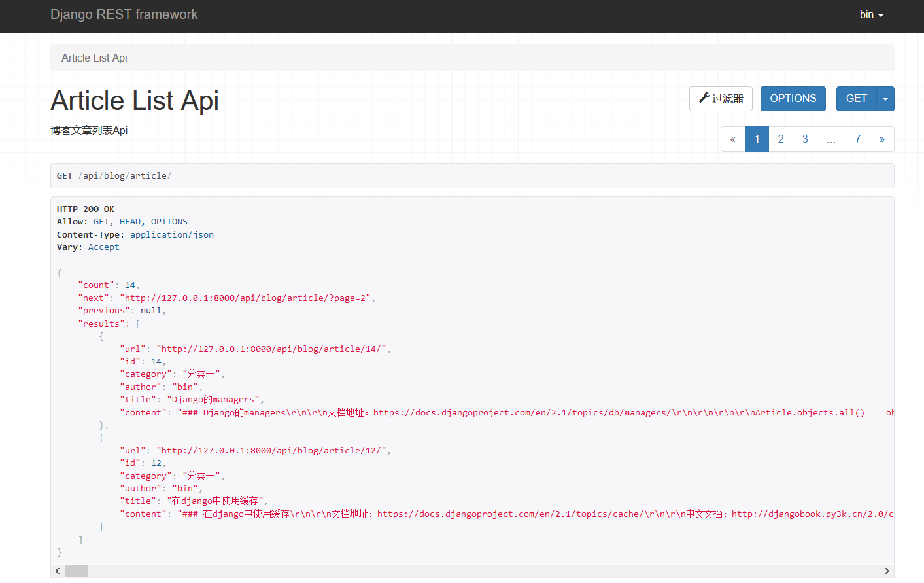Click the Vary: Accept header line
The height and width of the screenshot is (583, 924).
pos(88,247)
